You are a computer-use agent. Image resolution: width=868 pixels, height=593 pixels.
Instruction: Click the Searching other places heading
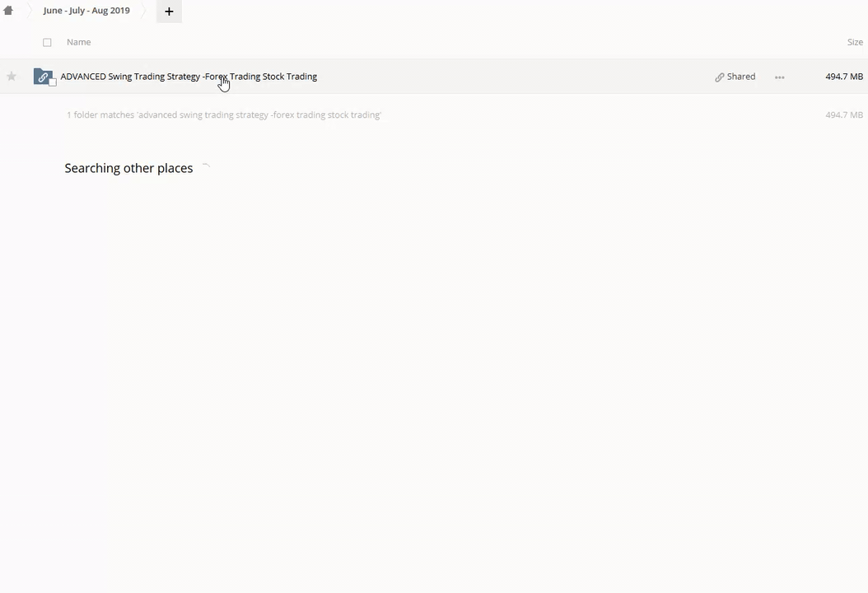point(128,168)
